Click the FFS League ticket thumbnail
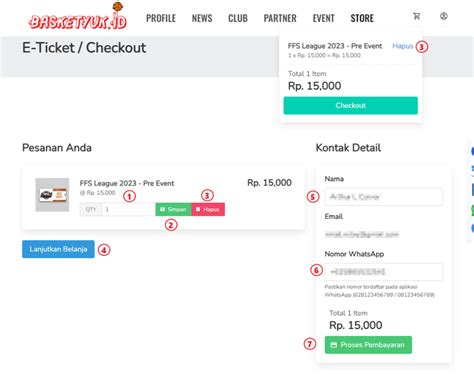The height and width of the screenshot is (374, 474). (x=52, y=195)
